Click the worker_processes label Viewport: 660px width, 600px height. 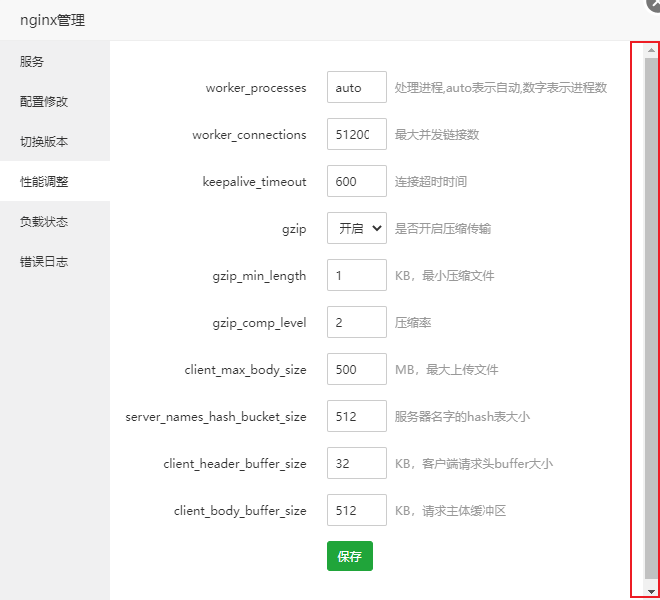tap(256, 88)
